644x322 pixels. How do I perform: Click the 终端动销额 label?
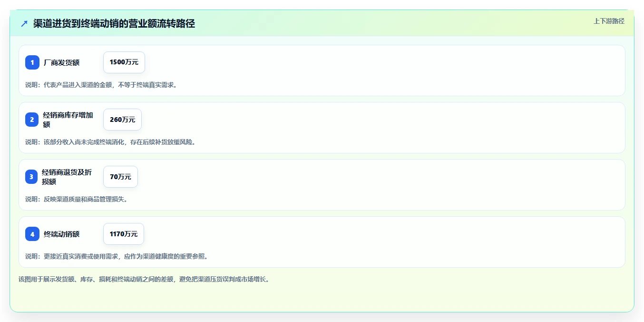(x=61, y=234)
